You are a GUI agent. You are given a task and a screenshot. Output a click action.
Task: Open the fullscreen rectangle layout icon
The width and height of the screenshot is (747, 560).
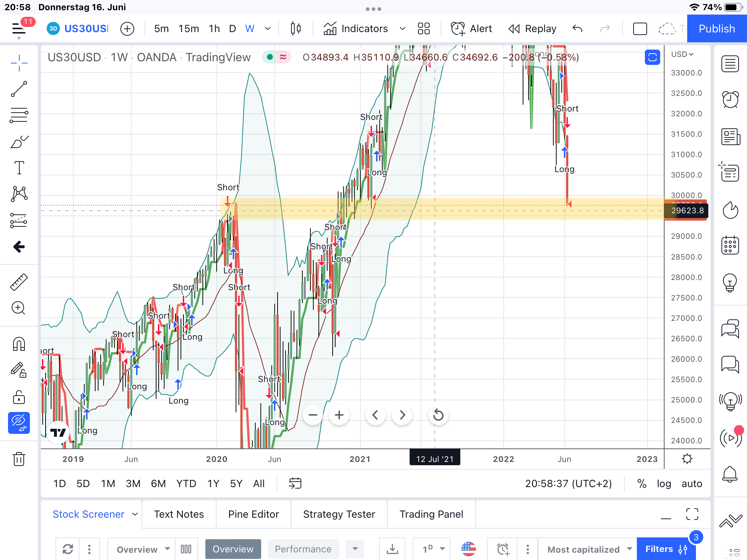click(640, 28)
